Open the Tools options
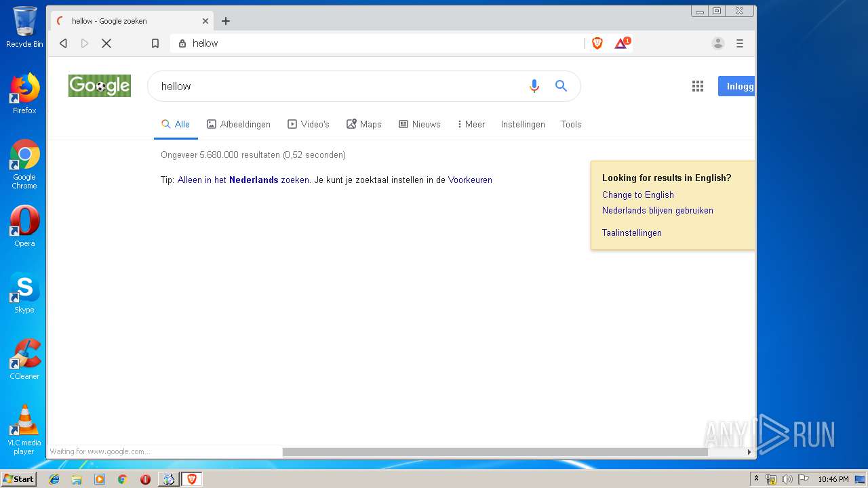The image size is (868, 488). [x=571, y=124]
